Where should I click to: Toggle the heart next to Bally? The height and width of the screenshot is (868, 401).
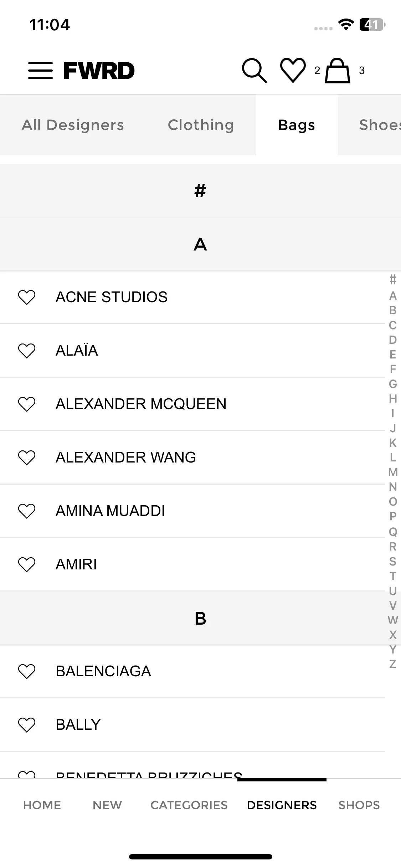click(27, 725)
